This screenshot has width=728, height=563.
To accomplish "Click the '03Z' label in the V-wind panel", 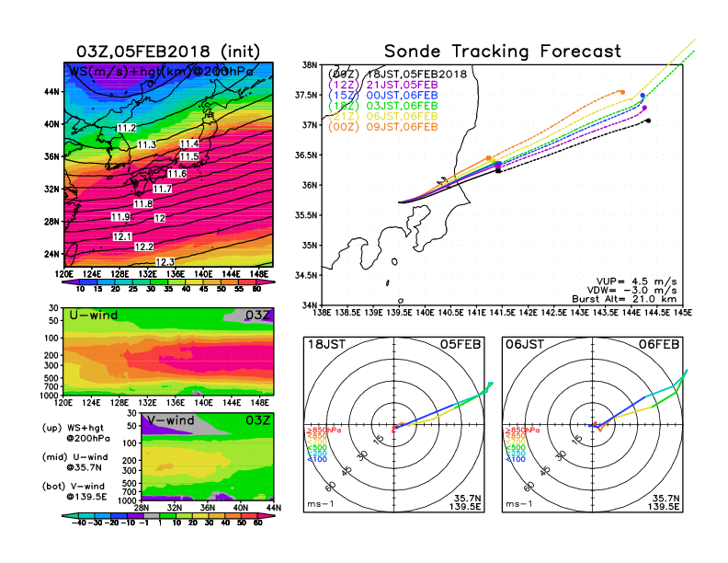I will tap(257, 420).
